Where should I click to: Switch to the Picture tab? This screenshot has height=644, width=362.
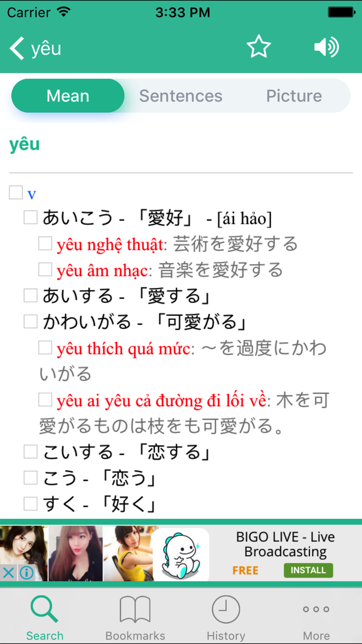tap(294, 96)
